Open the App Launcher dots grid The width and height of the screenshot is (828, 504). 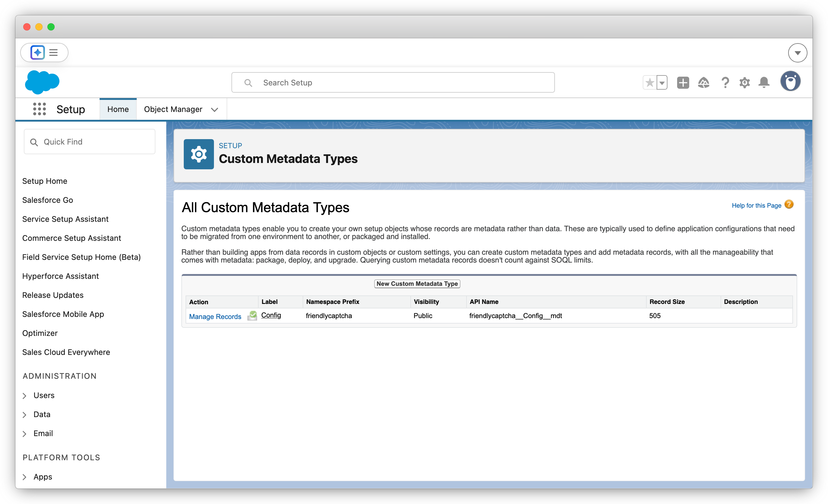39,109
